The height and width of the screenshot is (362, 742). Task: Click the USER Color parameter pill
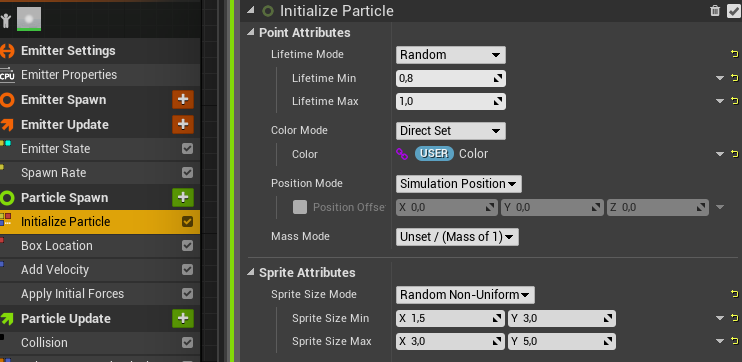(434, 154)
